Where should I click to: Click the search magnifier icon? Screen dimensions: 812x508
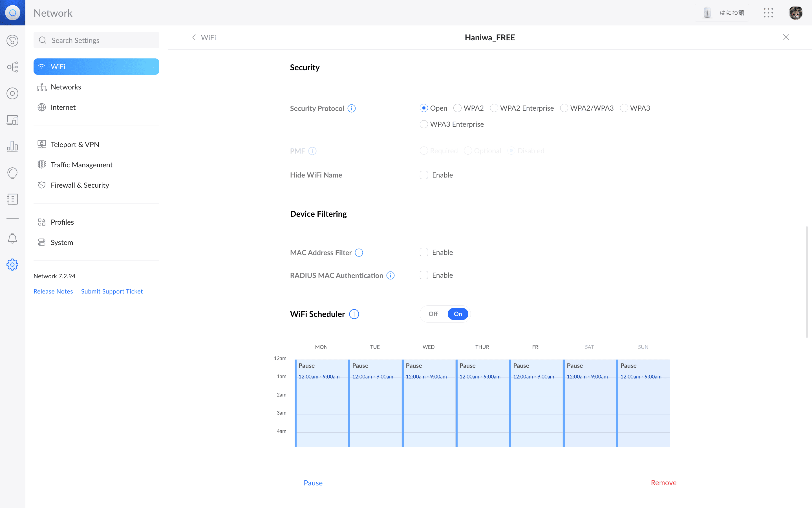pyautogui.click(x=43, y=40)
